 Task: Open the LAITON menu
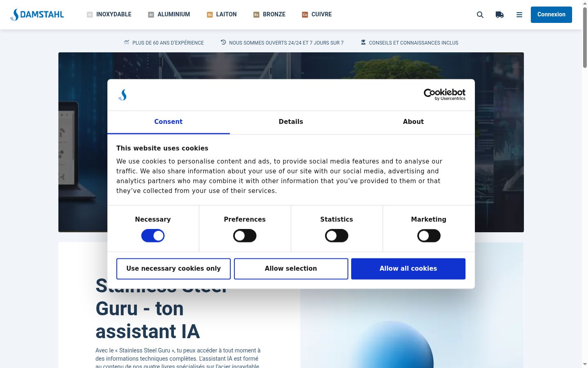226,14
